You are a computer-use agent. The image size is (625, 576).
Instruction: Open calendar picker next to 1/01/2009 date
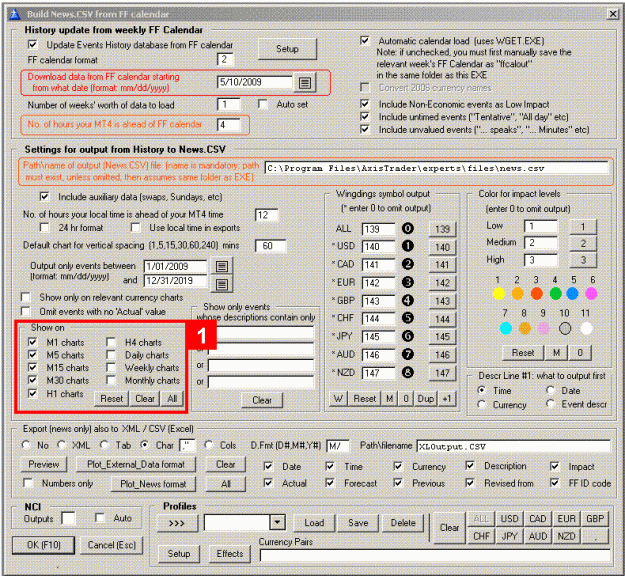[x=222, y=266]
